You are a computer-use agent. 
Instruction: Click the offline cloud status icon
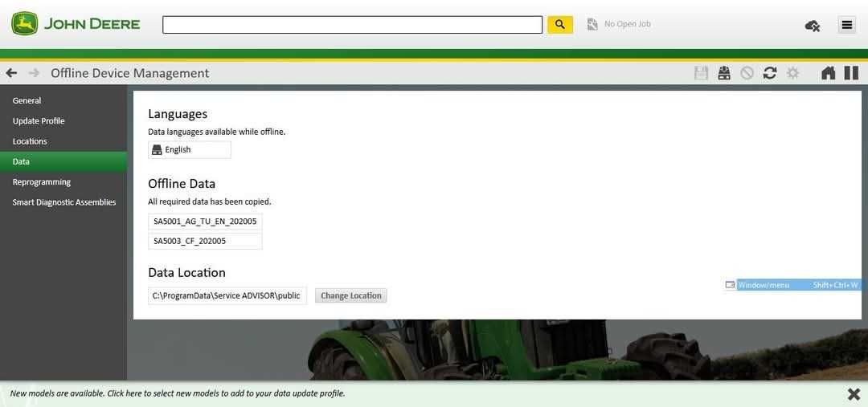coord(812,26)
